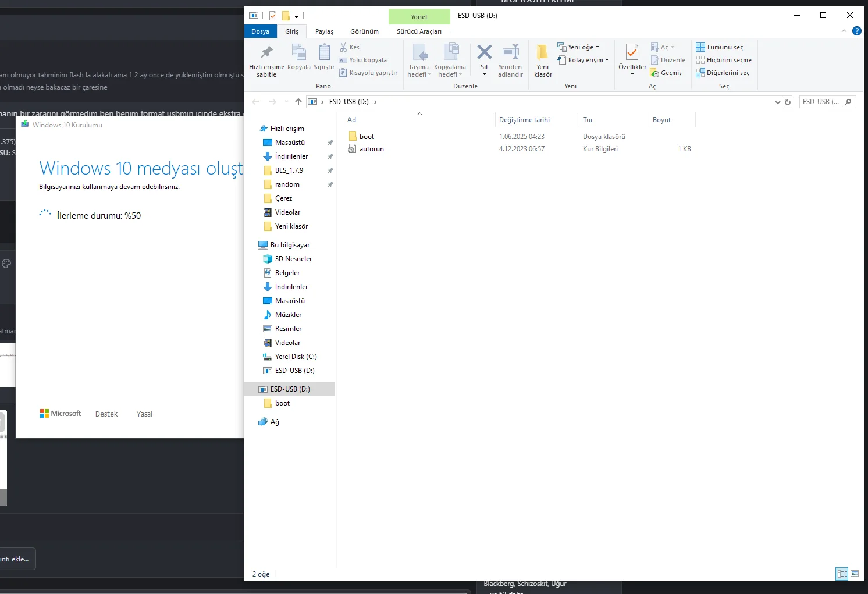Screen dimensions: 868x594
Task: Open the Dosya file menu
Action: [x=261, y=31]
